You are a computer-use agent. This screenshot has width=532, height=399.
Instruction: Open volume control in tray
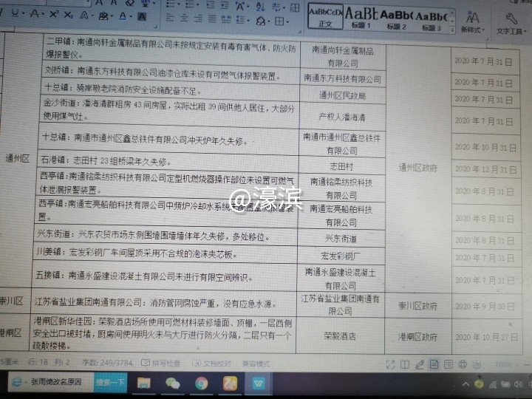click(x=518, y=384)
